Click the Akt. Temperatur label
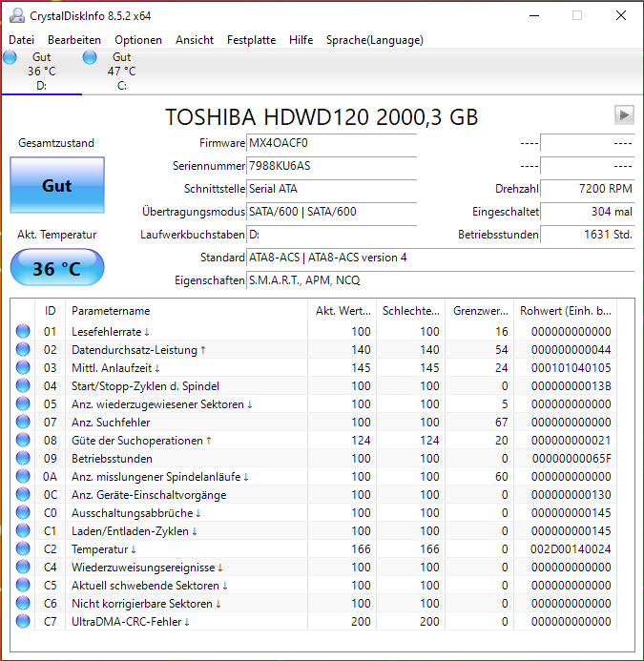The image size is (644, 661). 57,235
